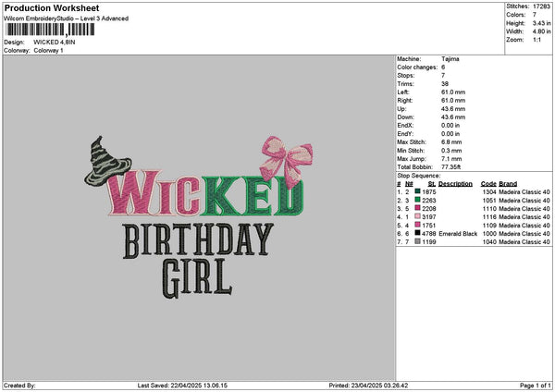555x392 pixels.
Task: Click the 'Right:' measurement label
Action: [404, 101]
